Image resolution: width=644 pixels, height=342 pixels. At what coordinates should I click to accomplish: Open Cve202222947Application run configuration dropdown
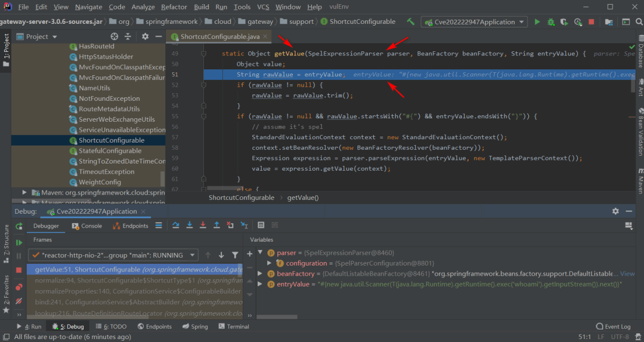point(475,22)
